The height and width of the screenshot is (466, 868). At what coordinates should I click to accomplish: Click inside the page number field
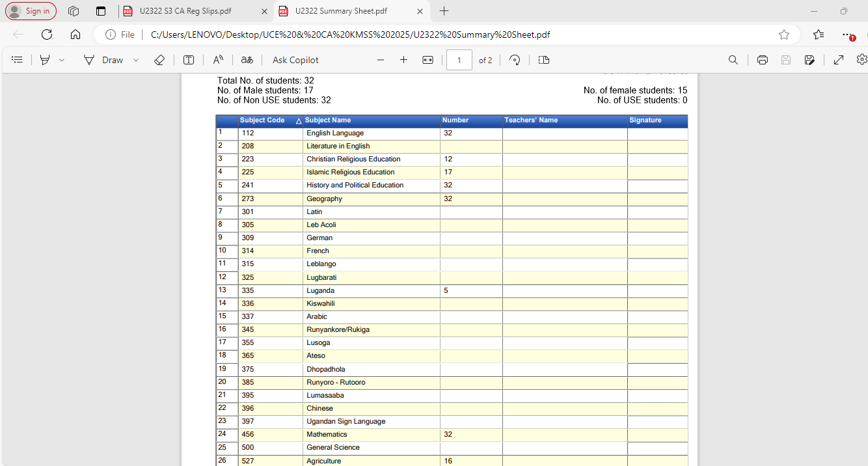(x=459, y=60)
